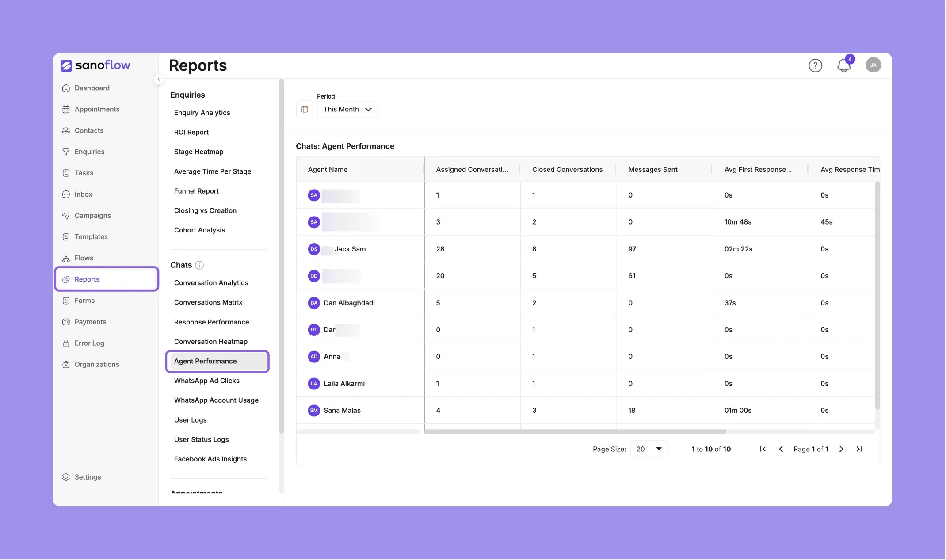The height and width of the screenshot is (560, 946).
Task: Click the Dashboard home icon
Action: coord(66,88)
